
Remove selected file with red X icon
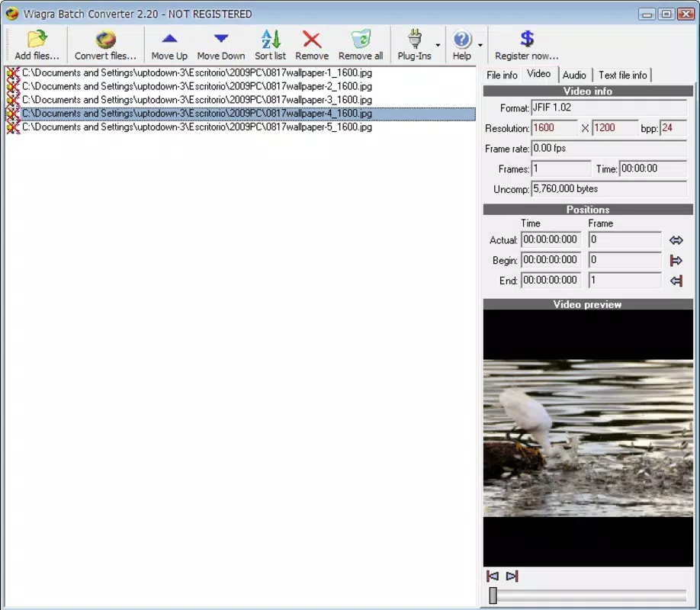[x=312, y=40]
